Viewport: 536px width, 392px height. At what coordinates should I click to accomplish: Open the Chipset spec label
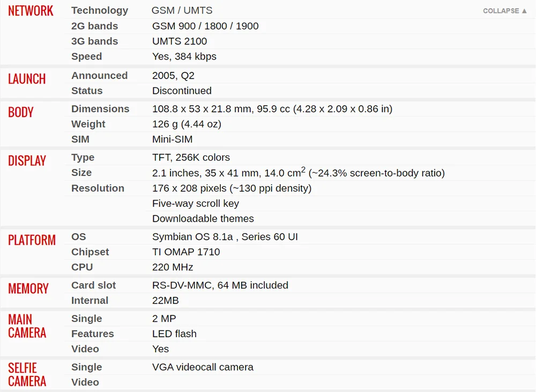pyautogui.click(x=90, y=252)
